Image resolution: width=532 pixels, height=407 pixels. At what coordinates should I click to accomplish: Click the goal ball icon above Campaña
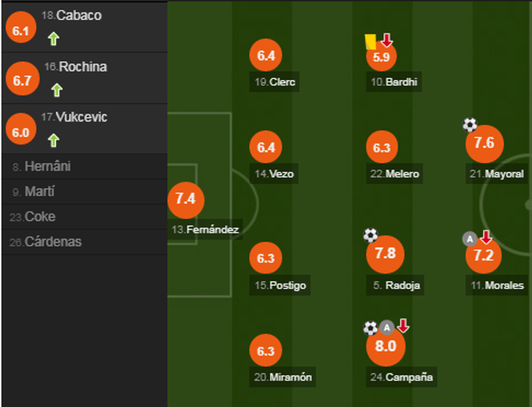pos(370,328)
